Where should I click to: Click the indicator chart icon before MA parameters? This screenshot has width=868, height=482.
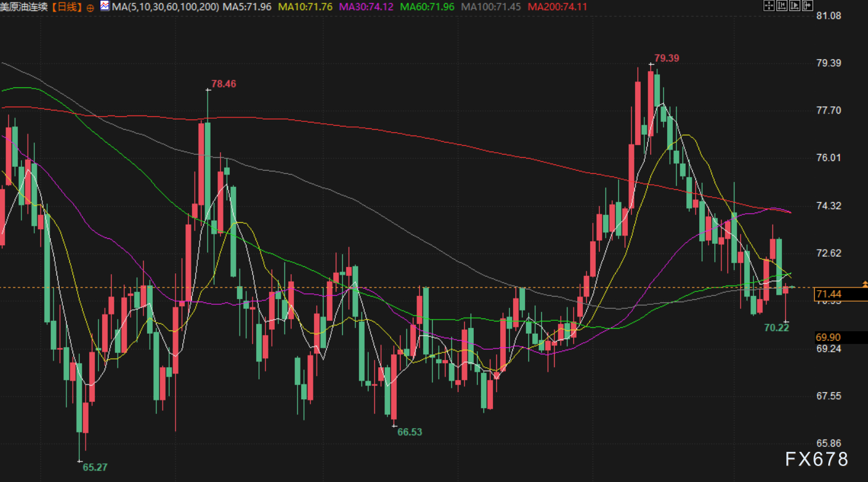105,7
